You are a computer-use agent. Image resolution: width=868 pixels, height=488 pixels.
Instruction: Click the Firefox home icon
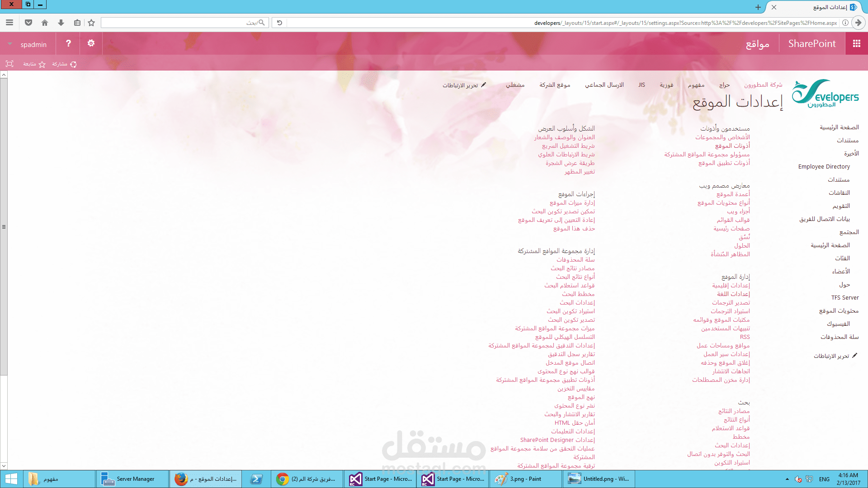click(45, 23)
